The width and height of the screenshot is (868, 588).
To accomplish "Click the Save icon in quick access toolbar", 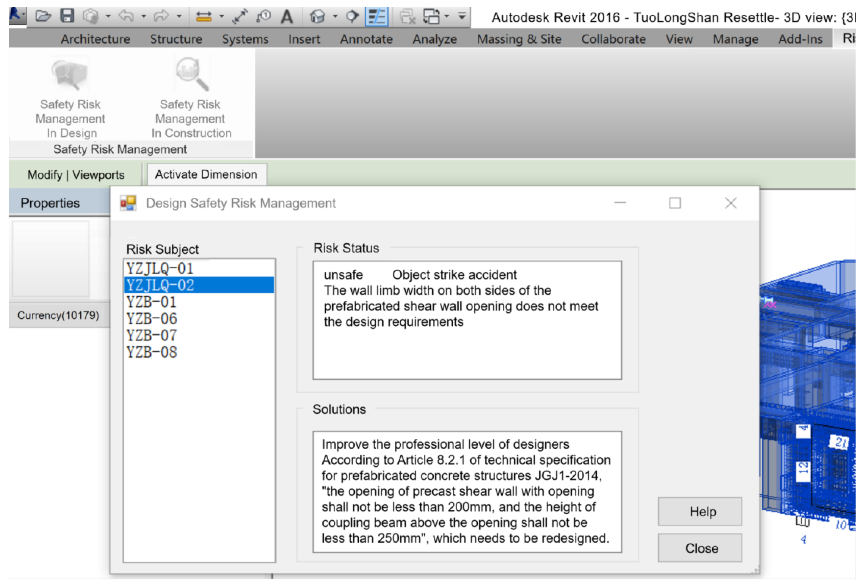I will [x=67, y=16].
